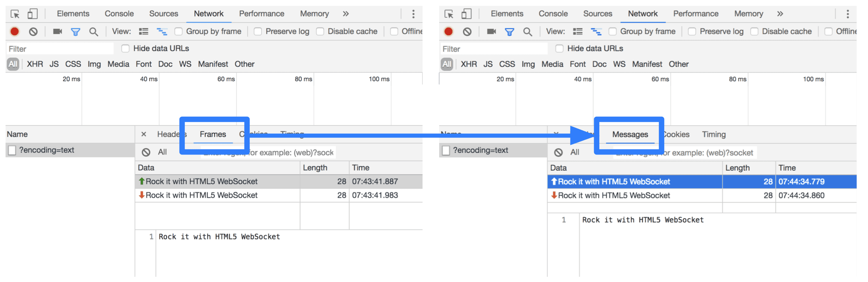Viewport: 868px width, 282px height.
Task: Open the DevTools three-dot menu in right panel
Action: (x=848, y=14)
